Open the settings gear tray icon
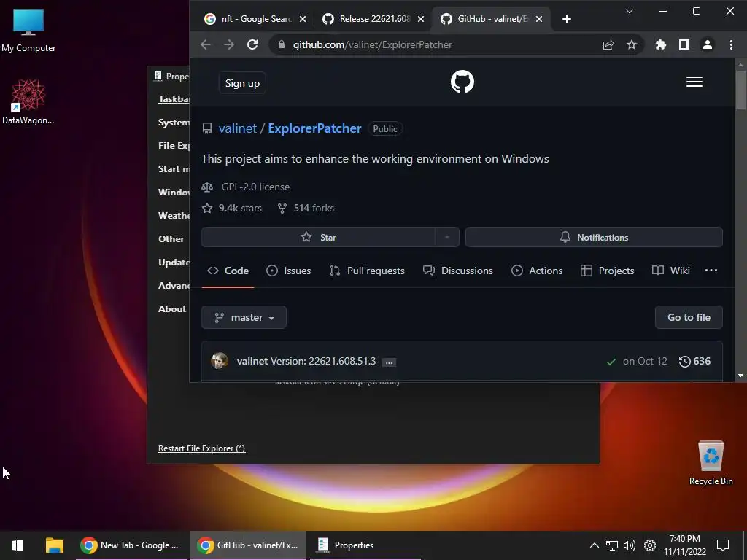Screen dimensions: 747x560 [650, 545]
